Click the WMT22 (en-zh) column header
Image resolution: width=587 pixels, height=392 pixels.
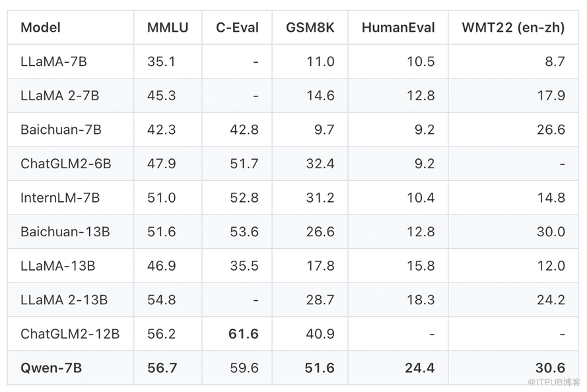513,28
